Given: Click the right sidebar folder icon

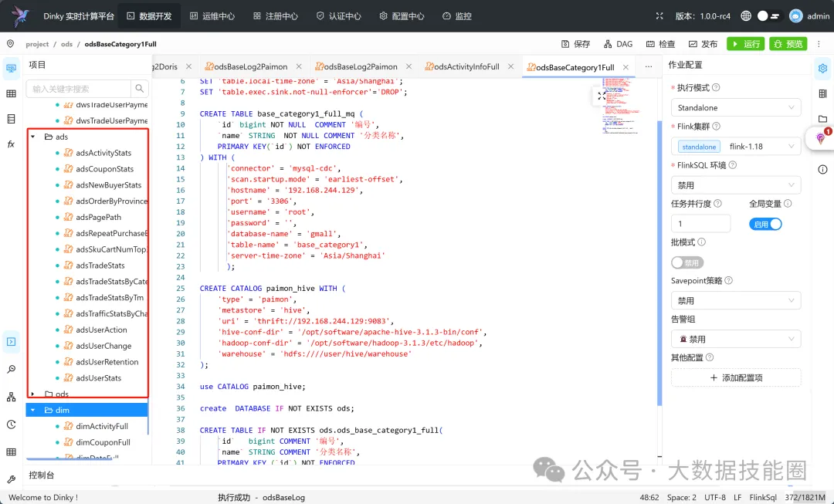Looking at the screenshot, I should tap(823, 119).
